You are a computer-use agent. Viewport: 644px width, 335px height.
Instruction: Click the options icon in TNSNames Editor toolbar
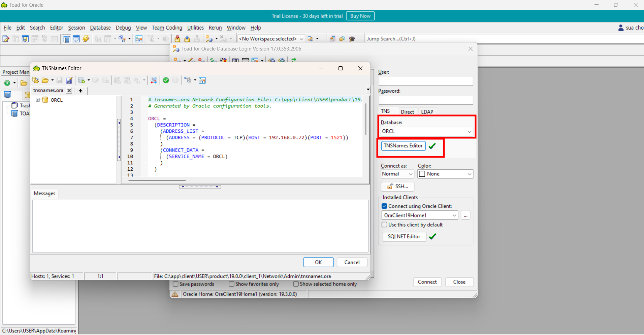pos(202,80)
